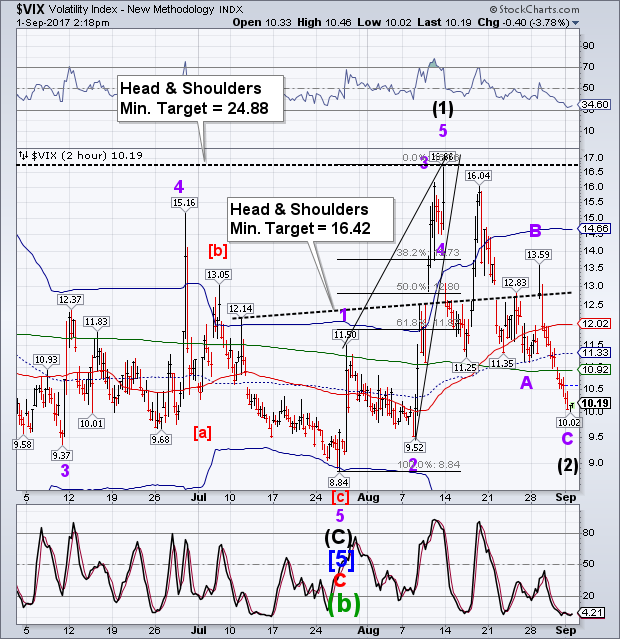Click the 'Min. Target = 16.42' annotation box
The image size is (620, 639).
pos(310,219)
